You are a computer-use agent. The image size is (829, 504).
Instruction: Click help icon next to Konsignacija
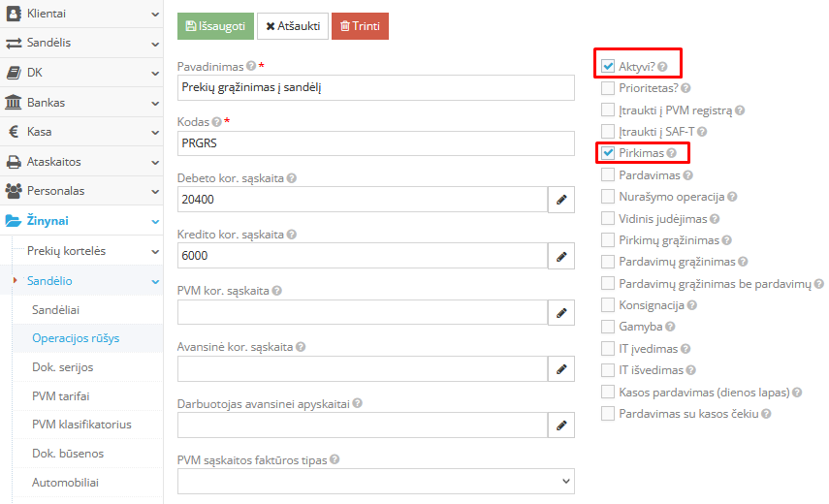692,305
